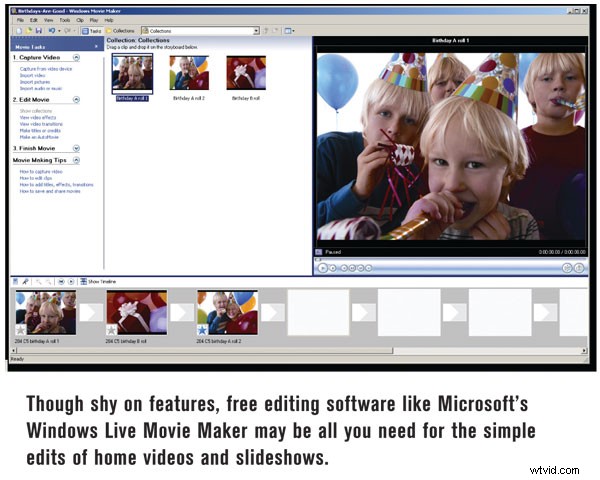The width and height of the screenshot is (600, 480).
Task: Click transition cell after birthday A roll 1
Action: click(x=91, y=312)
